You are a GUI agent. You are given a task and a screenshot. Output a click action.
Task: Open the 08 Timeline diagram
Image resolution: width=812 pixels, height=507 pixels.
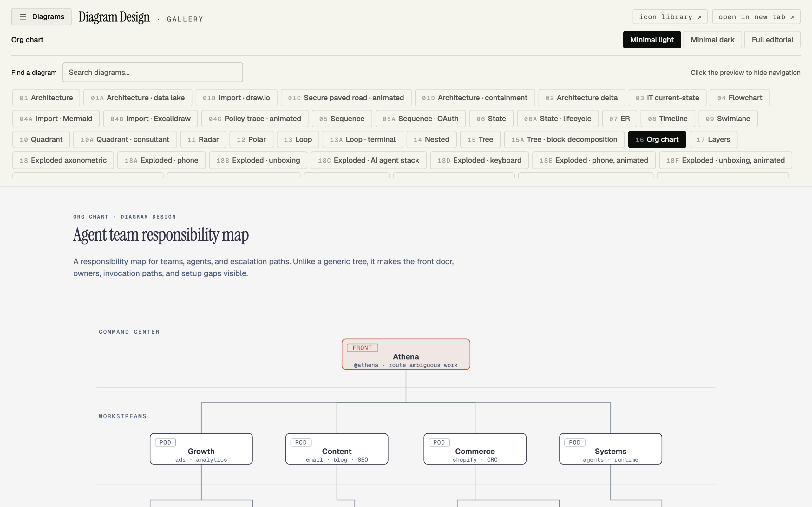668,119
